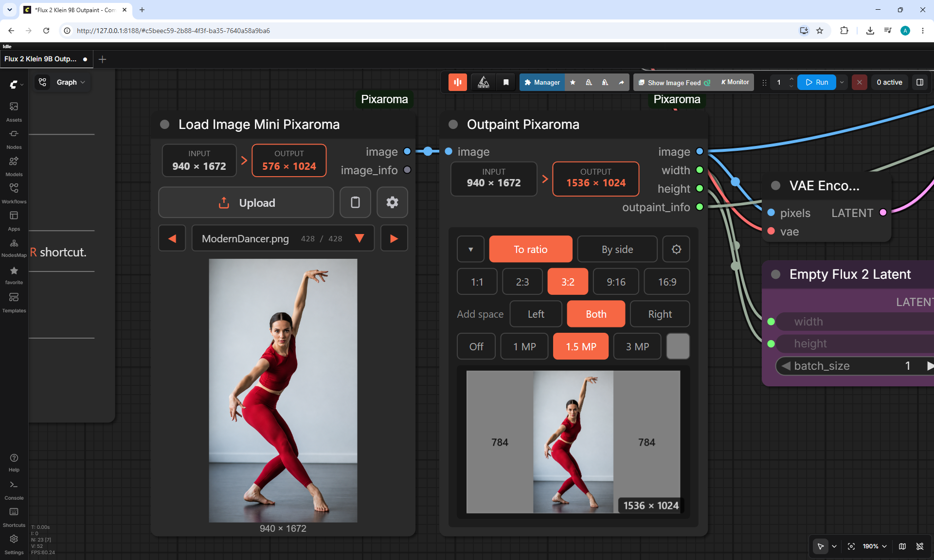Toggle link visibility icon in canvas toolbar

pyautogui.click(x=920, y=546)
